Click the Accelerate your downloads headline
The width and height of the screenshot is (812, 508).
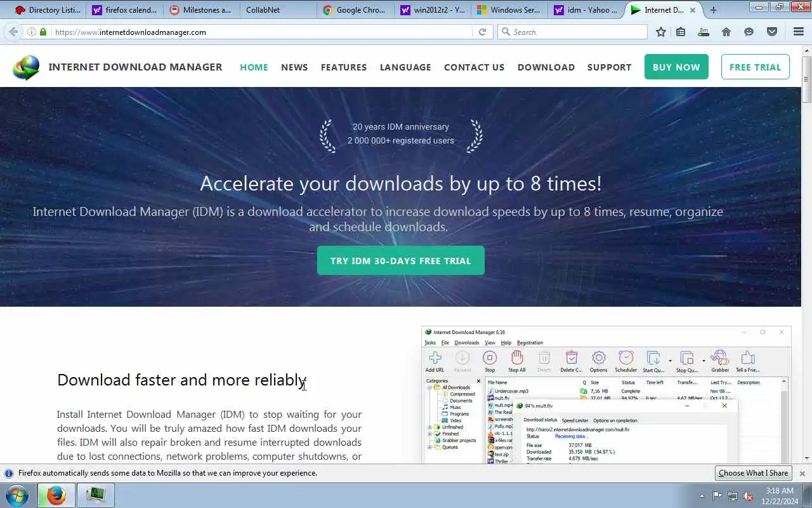pos(401,184)
